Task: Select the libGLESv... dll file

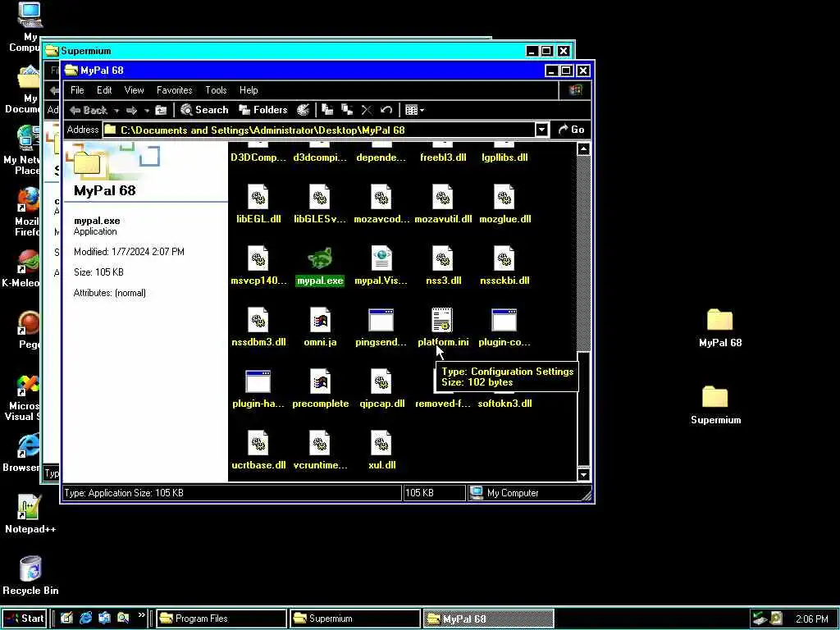Action: tap(320, 197)
